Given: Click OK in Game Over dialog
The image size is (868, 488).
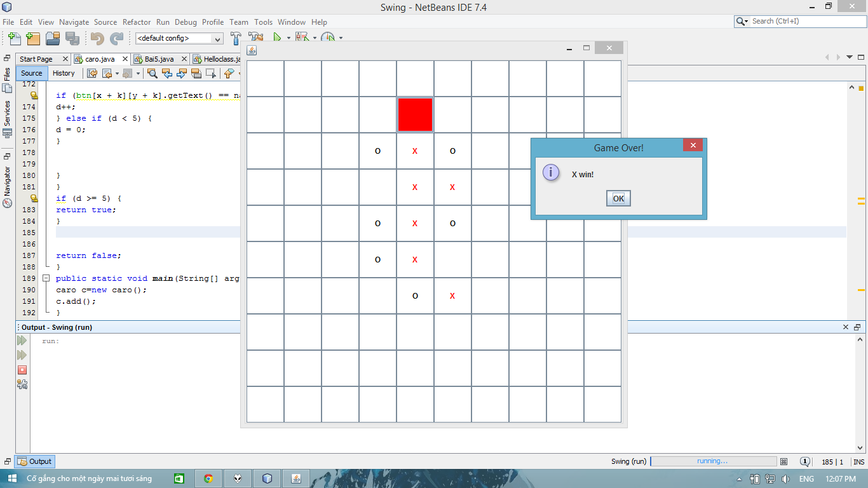Looking at the screenshot, I should point(618,199).
